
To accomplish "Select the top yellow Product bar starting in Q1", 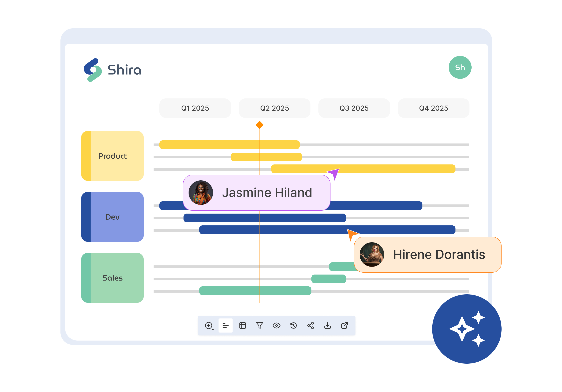I will point(229,145).
